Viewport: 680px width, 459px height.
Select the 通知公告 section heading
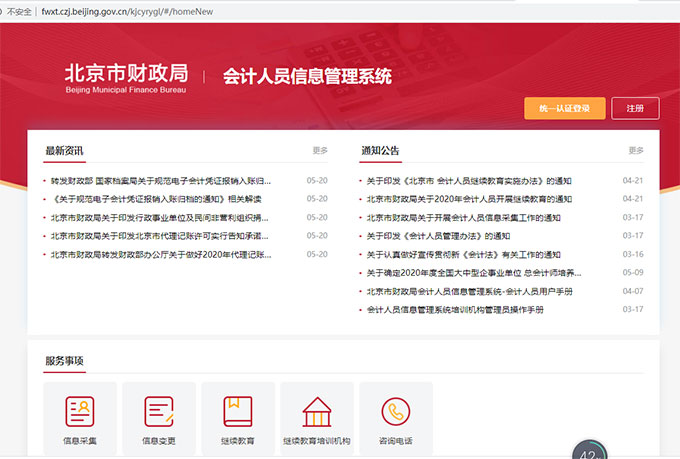380,151
